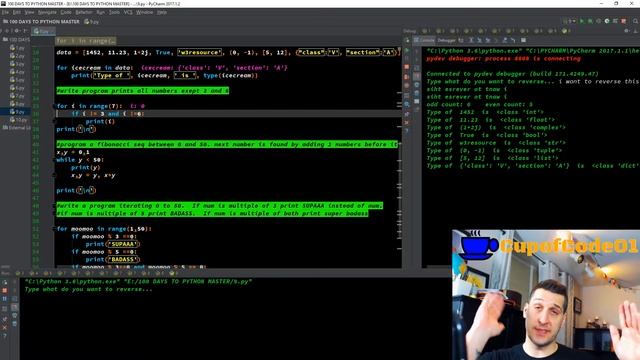Collapse the 'for i in range(7)' code fold
Image resolution: width=640 pixels, height=360 pixels.
(x=53, y=106)
